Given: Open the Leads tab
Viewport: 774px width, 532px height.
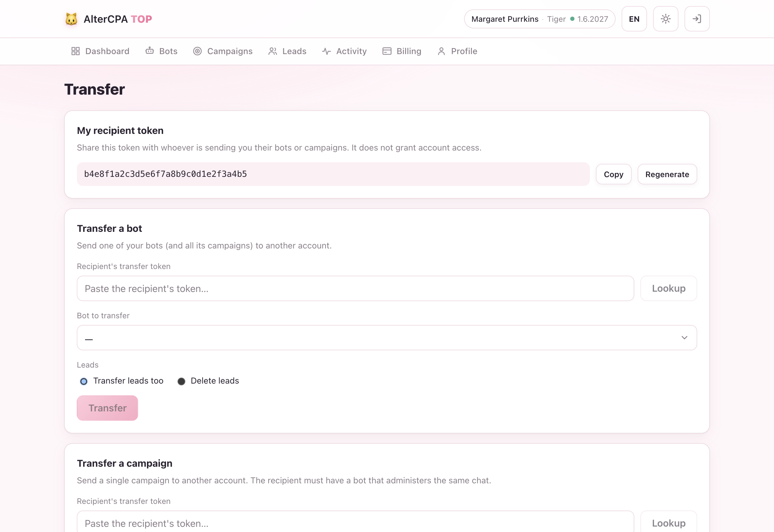Looking at the screenshot, I should [287, 51].
